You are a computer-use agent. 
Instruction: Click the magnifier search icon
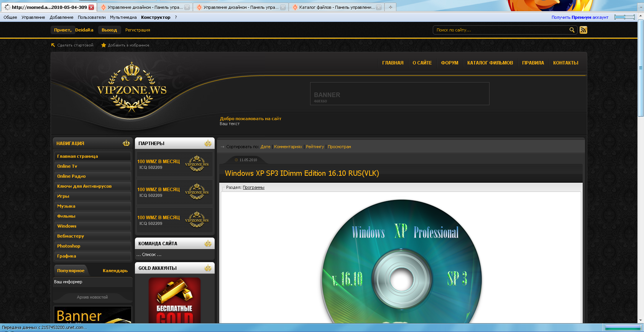[572, 30]
